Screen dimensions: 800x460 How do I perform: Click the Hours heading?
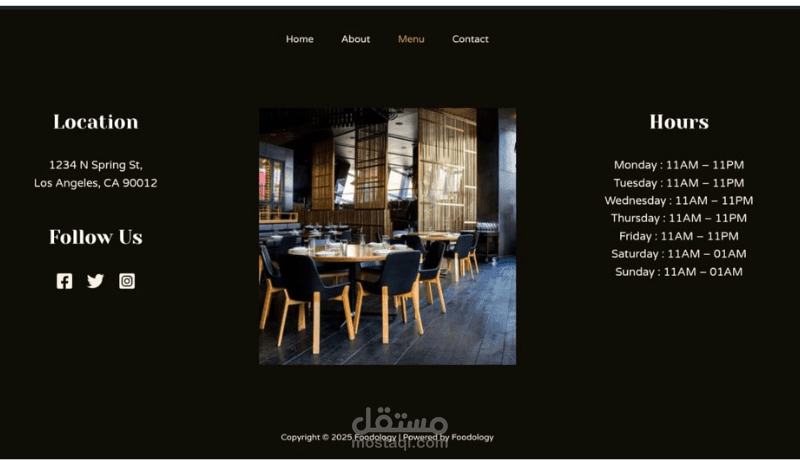679,122
